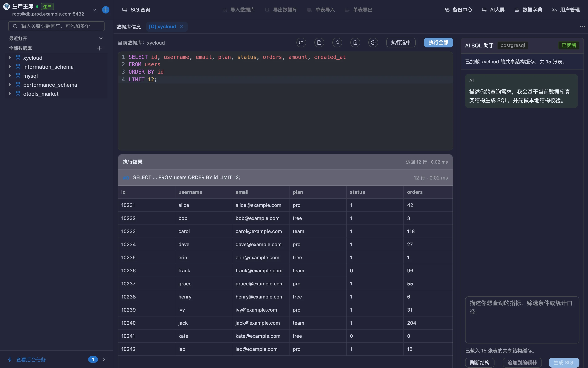Click the trash clear editor icon
Viewport: 588px width, 368px height.
pos(355,43)
